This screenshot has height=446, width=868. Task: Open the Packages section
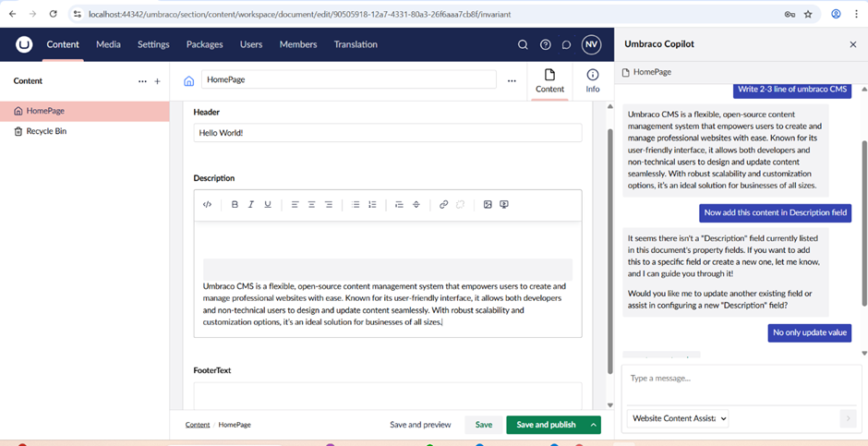pyautogui.click(x=204, y=45)
